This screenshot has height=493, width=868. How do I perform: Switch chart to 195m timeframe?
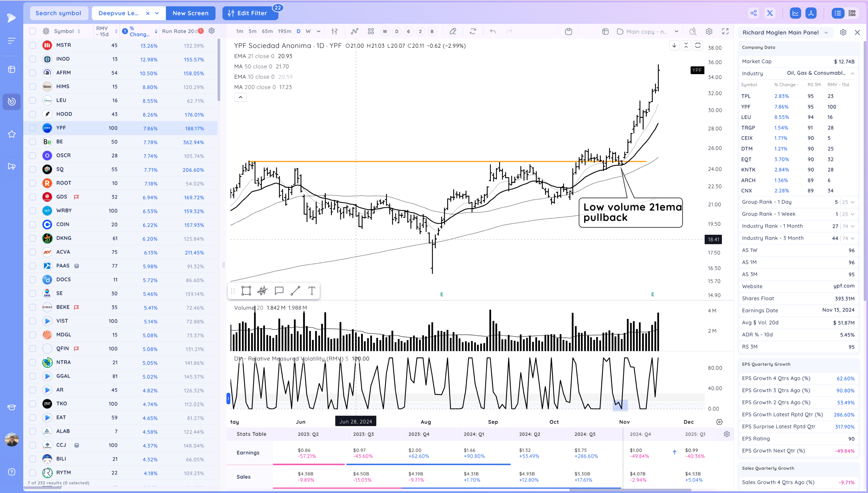pyautogui.click(x=284, y=31)
